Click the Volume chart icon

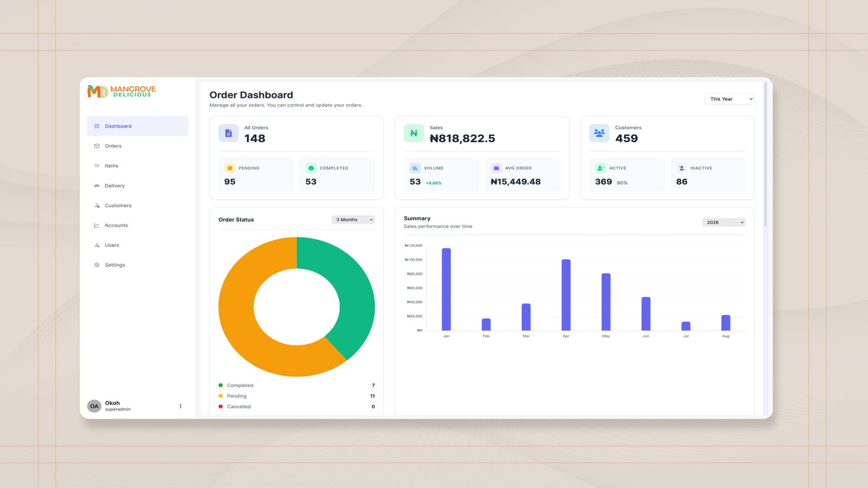click(415, 168)
